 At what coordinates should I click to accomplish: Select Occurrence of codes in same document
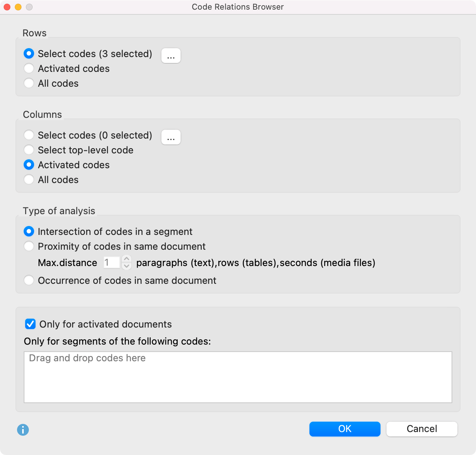(29, 280)
